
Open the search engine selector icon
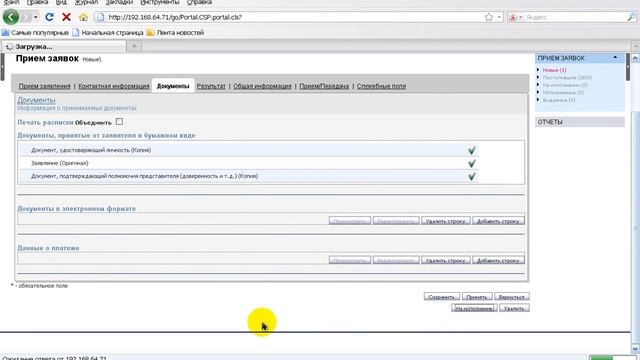[x=515, y=17]
